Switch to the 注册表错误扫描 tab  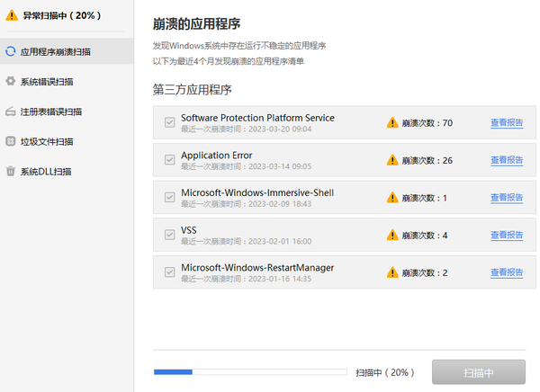(51, 111)
